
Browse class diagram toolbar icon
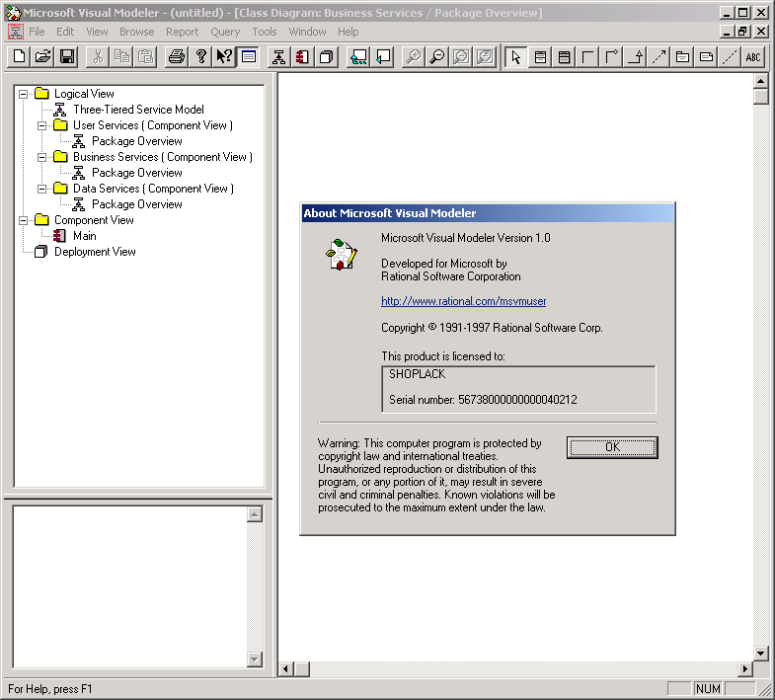click(278, 57)
